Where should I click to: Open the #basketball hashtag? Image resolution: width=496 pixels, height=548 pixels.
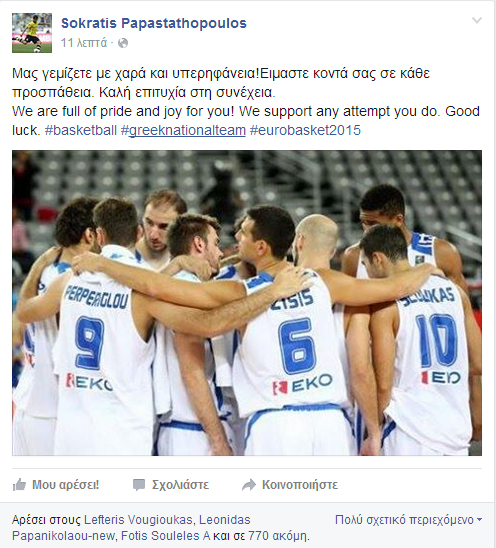pos(81,130)
